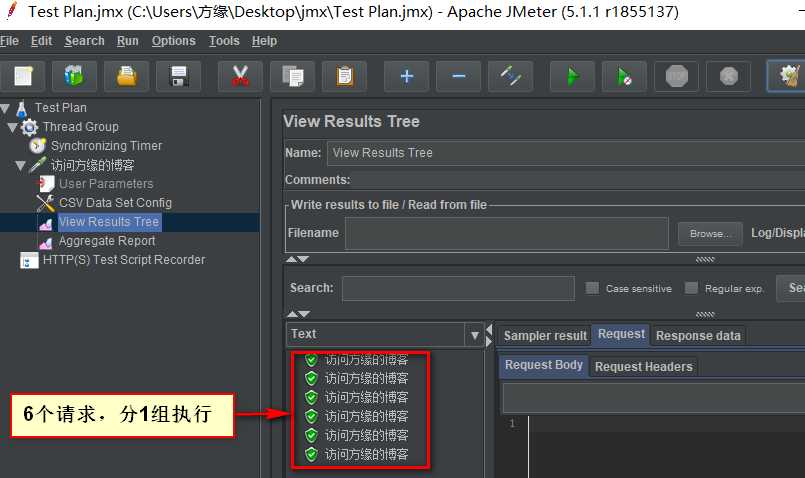The width and height of the screenshot is (805, 478).
Task: Select HTTP(S) Test Script Recorder node
Action: click(x=124, y=260)
